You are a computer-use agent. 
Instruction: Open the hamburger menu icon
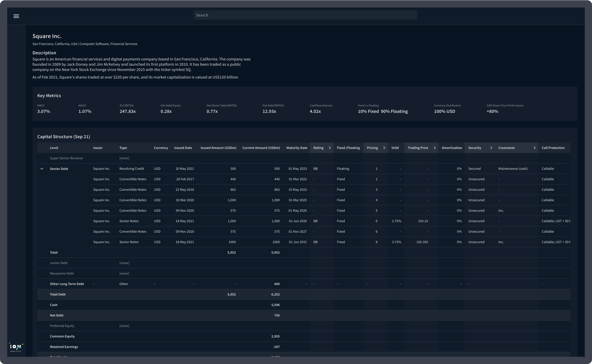(16, 16)
